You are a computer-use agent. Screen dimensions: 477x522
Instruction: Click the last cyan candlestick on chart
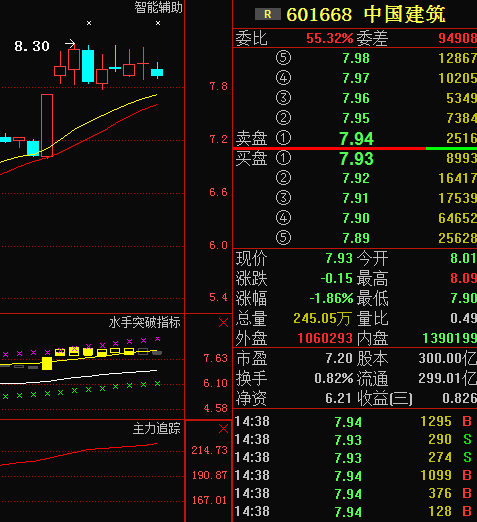[157, 72]
